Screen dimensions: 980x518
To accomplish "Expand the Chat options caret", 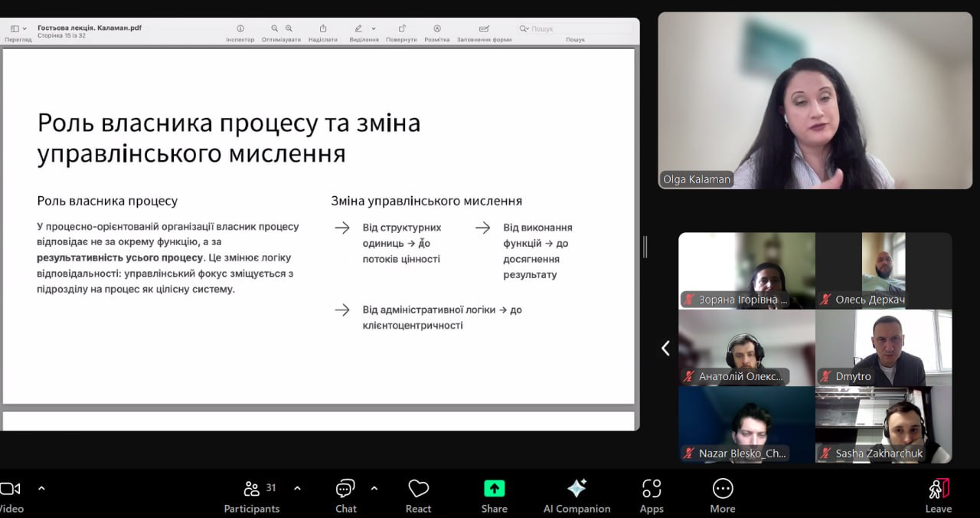I will point(374,488).
